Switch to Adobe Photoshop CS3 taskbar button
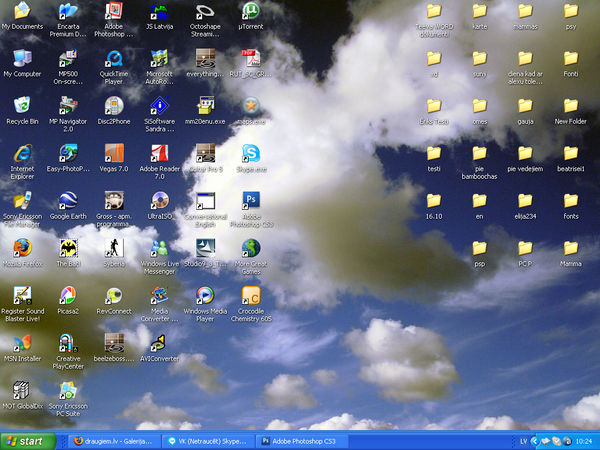The width and height of the screenshot is (600, 450). click(302, 441)
